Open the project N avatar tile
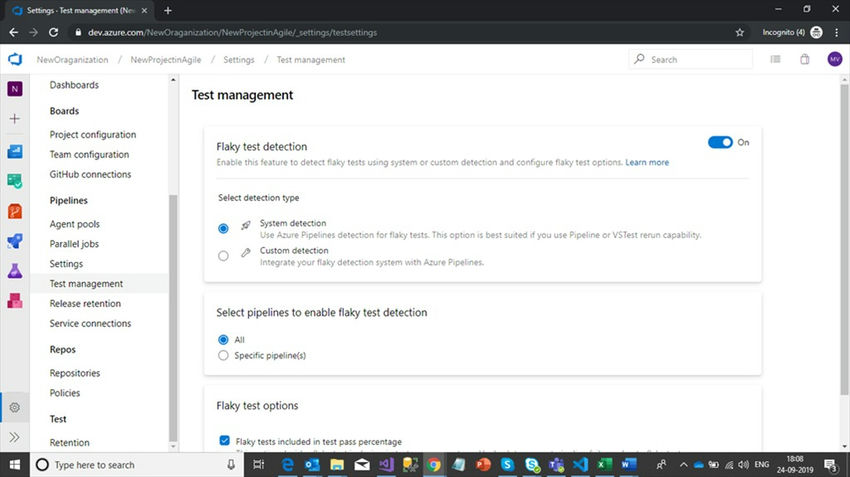850x477 pixels. point(15,89)
